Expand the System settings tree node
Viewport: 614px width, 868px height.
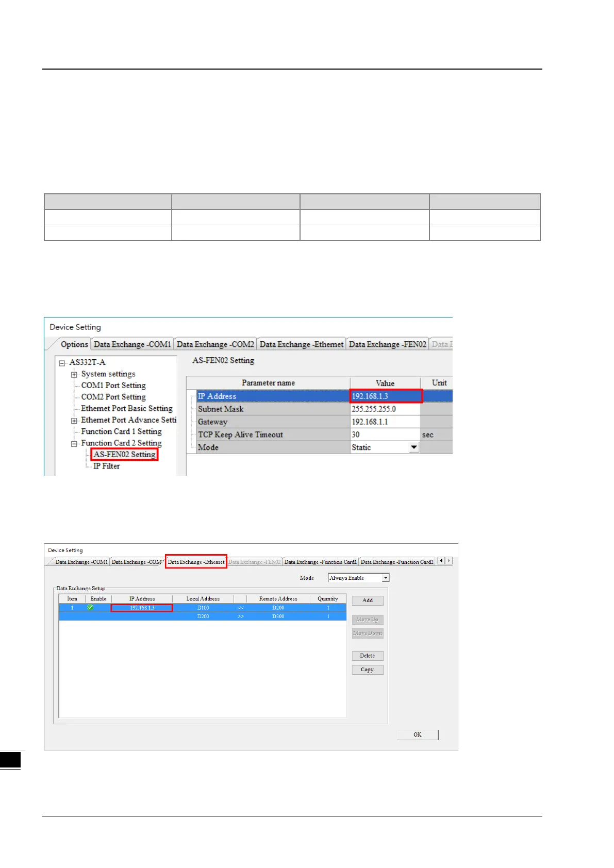[74, 375]
